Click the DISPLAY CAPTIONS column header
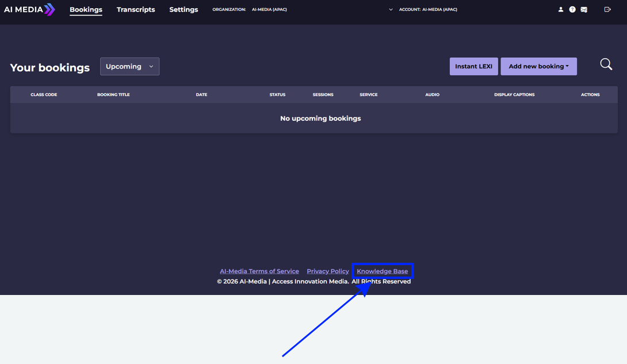Image resolution: width=627 pixels, height=364 pixels. [x=514, y=95]
